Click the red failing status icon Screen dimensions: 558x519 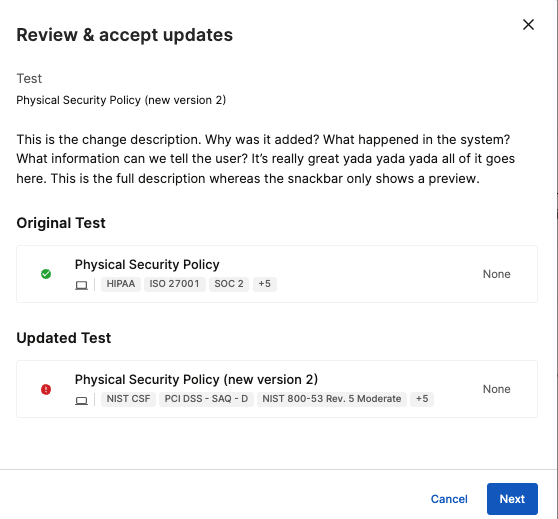click(x=46, y=389)
